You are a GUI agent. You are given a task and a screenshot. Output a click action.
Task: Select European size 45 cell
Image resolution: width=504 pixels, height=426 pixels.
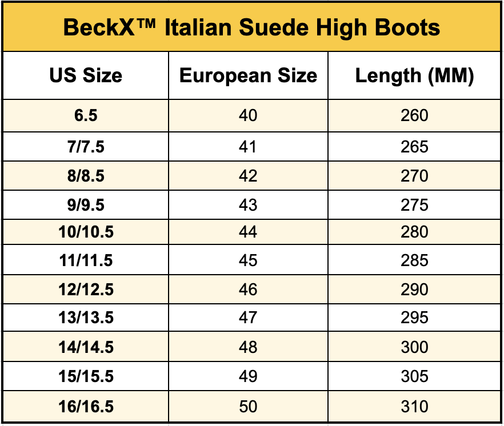[x=248, y=261]
